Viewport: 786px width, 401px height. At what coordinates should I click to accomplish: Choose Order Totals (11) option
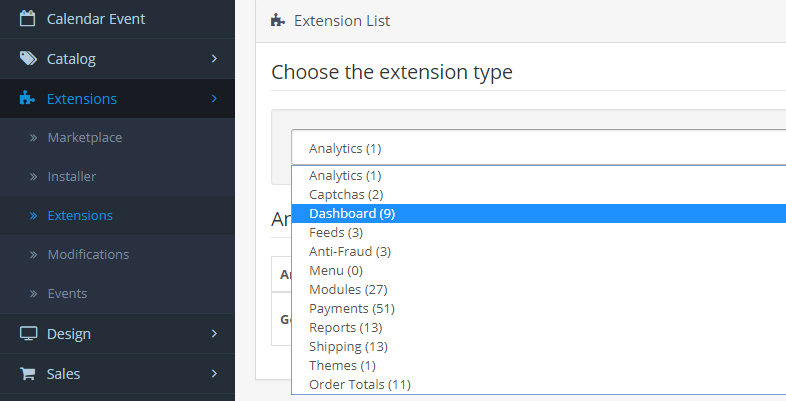360,384
